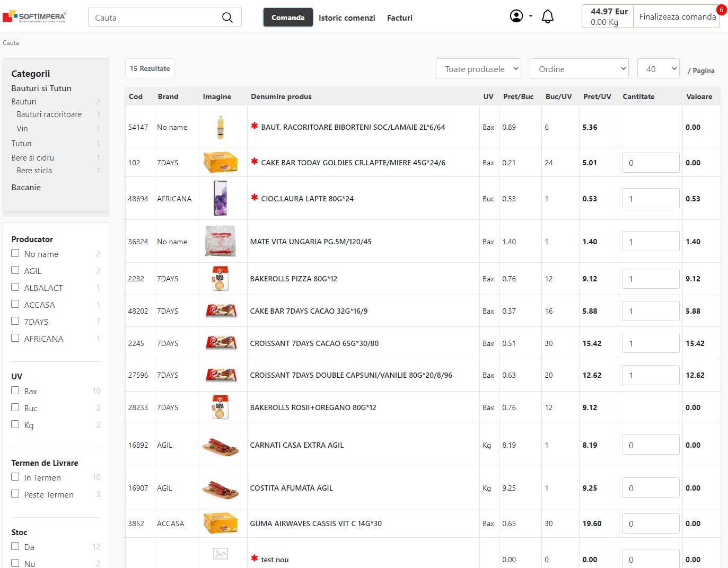The image size is (728, 568).
Task: Click placeholder image icon for test nou
Action: click(221, 554)
